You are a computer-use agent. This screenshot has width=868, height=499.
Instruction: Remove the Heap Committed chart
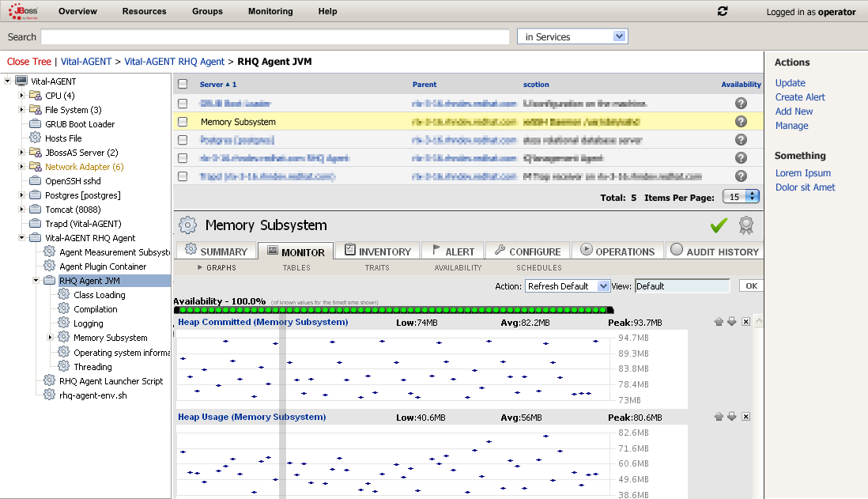click(745, 322)
